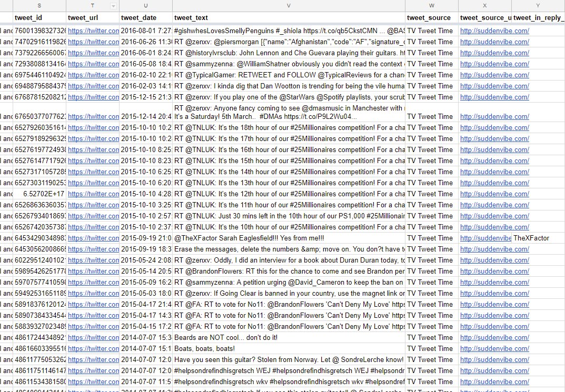Open the column T filter dropdown arrow
565x392 pixels.
click(x=113, y=6)
